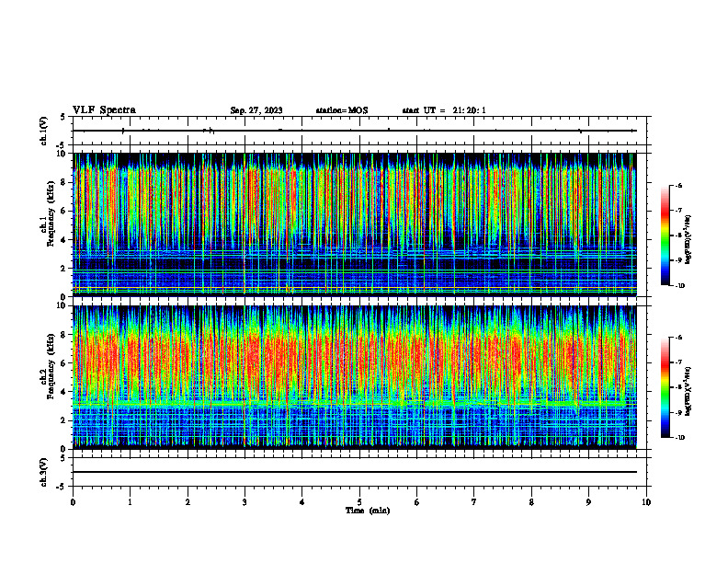Click the time axis tick label '0'
728x563 pixels.
[73, 502]
